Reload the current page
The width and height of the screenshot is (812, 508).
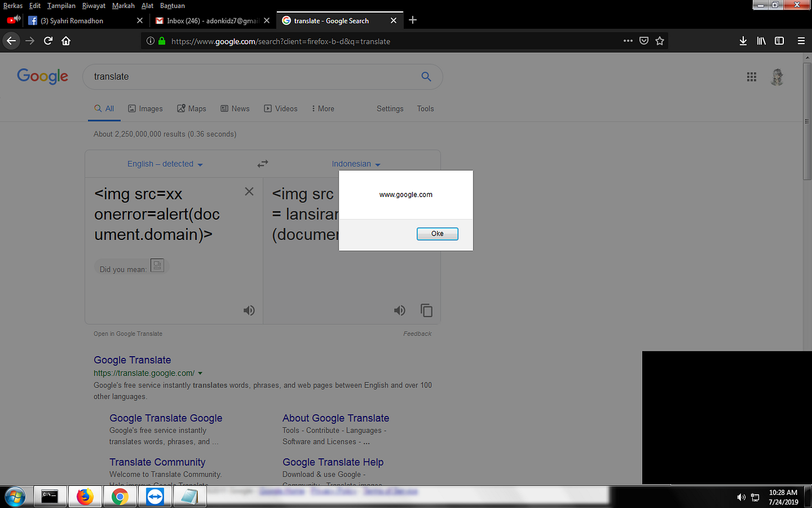[x=48, y=41]
